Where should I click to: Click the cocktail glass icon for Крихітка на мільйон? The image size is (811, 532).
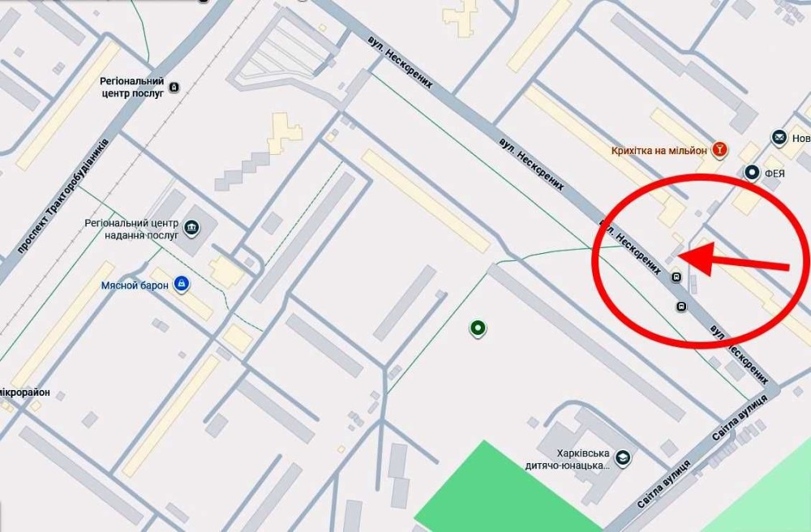click(x=719, y=150)
